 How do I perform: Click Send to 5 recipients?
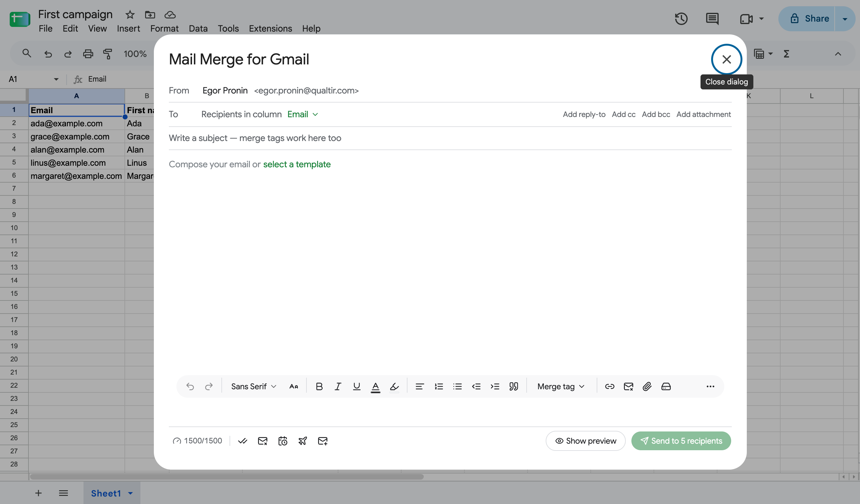(681, 441)
